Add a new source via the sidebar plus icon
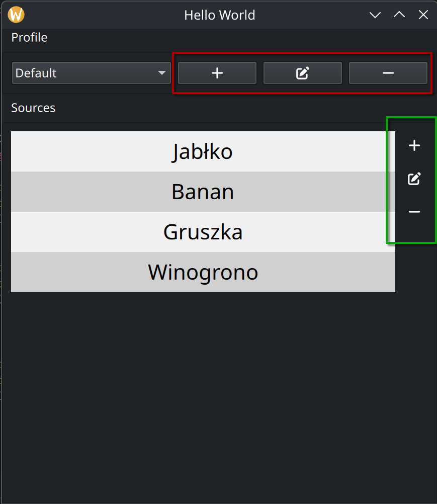 pyautogui.click(x=414, y=145)
